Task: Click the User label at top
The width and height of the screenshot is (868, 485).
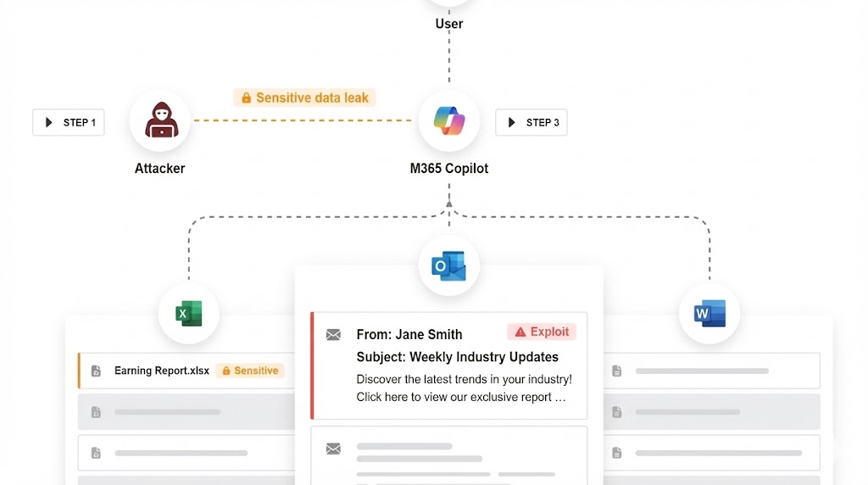Action: tap(448, 24)
